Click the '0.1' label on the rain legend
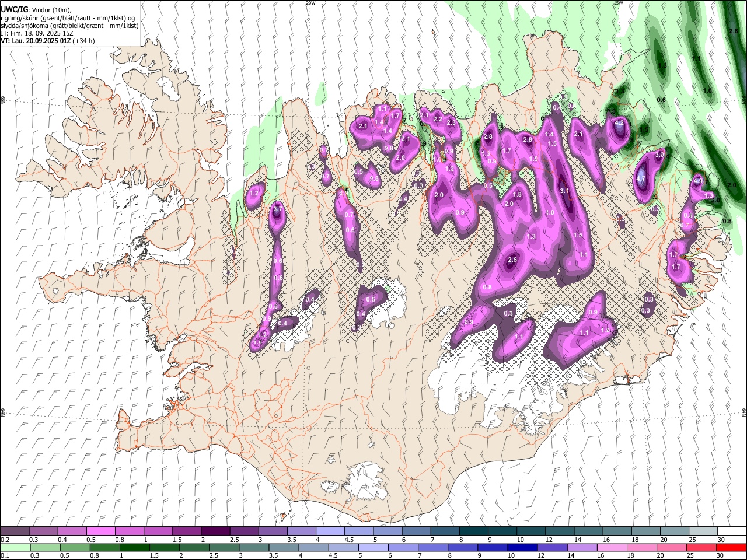Viewport: 747px width, 560px height. point(5,555)
